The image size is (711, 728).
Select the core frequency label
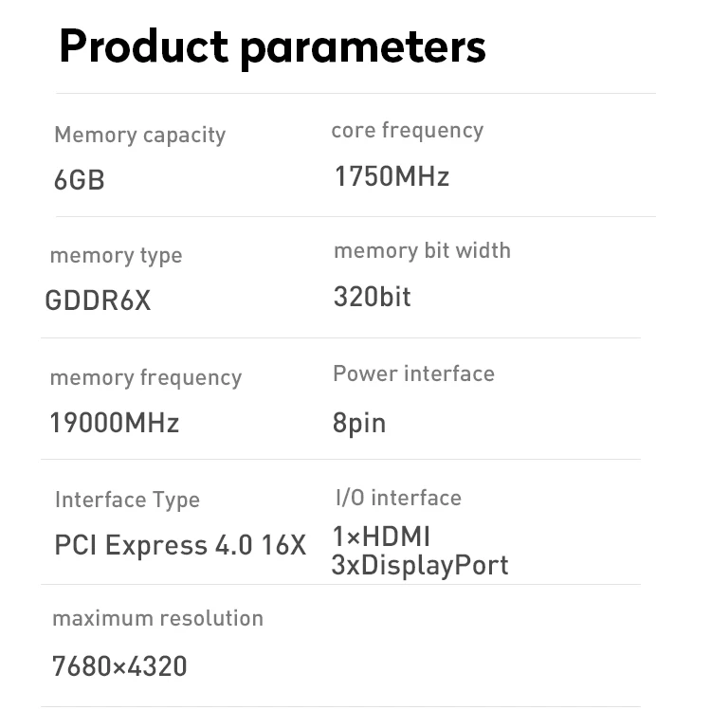pyautogui.click(x=408, y=131)
